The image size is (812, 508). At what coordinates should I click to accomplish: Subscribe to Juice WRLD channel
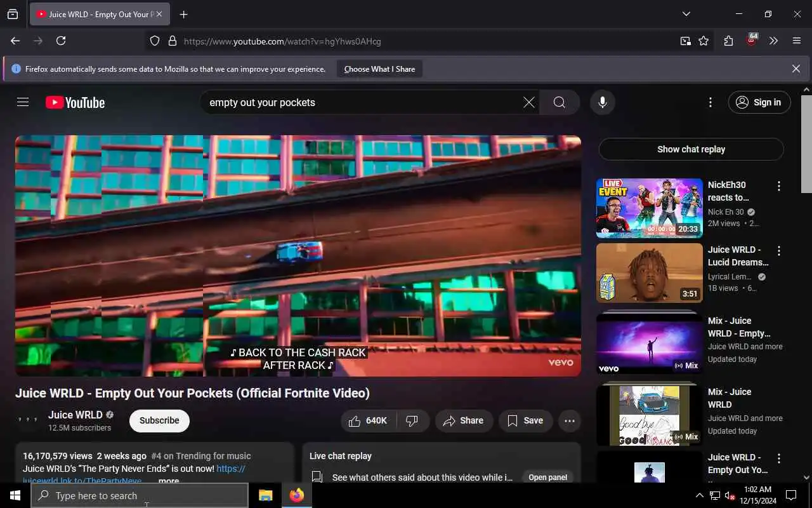pyautogui.click(x=159, y=420)
